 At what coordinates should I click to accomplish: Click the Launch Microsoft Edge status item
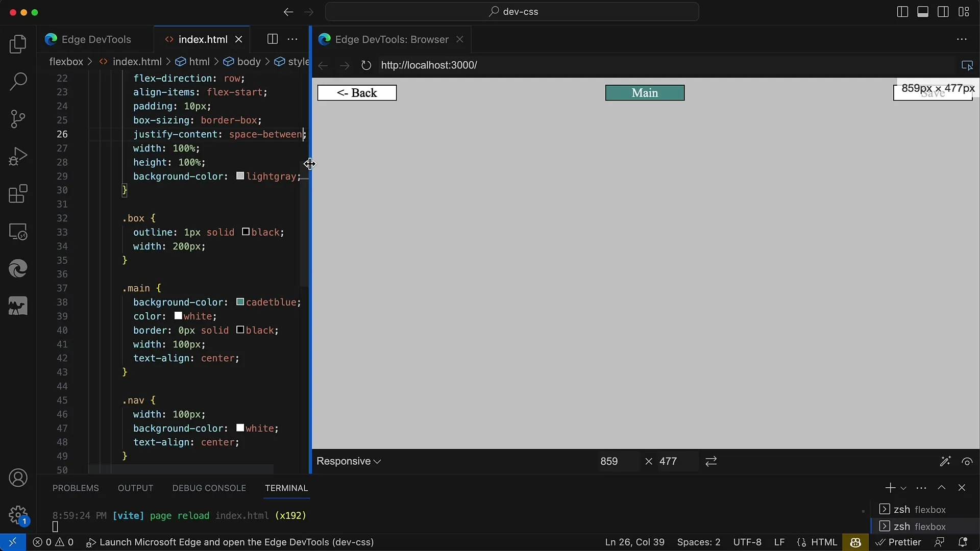(230, 542)
